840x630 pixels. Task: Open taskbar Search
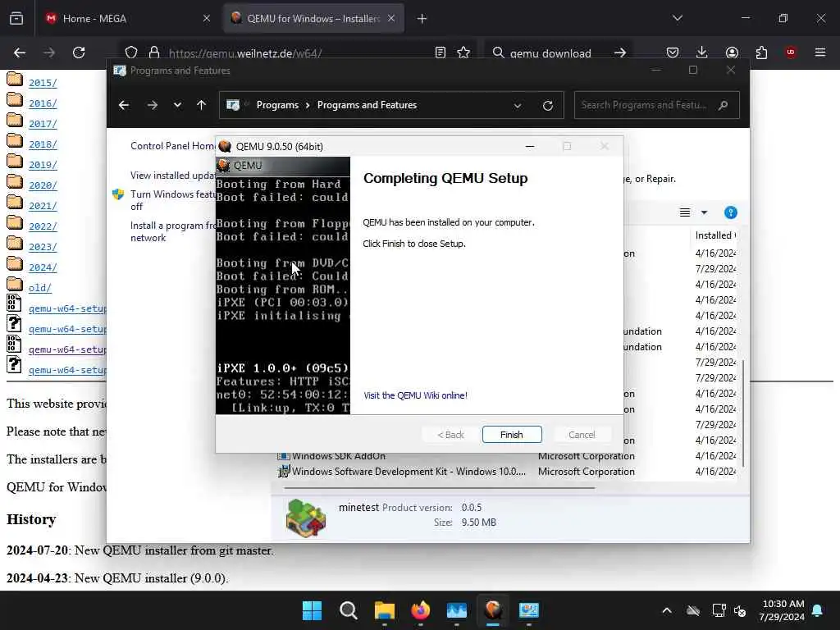click(348, 610)
